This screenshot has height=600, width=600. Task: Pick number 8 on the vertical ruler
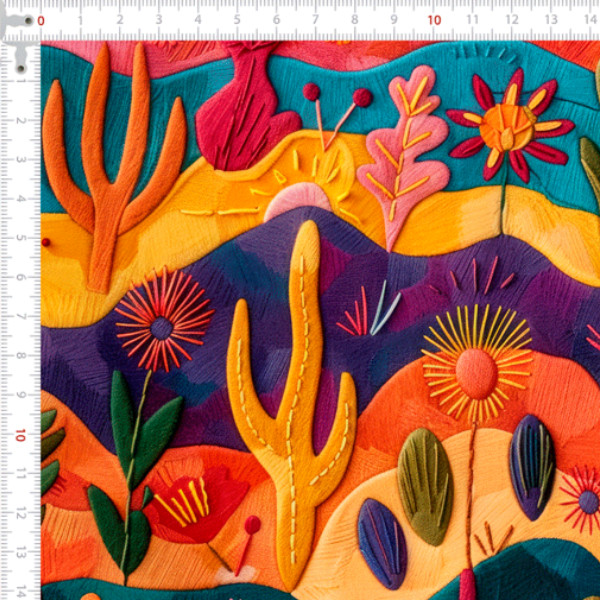20,356
